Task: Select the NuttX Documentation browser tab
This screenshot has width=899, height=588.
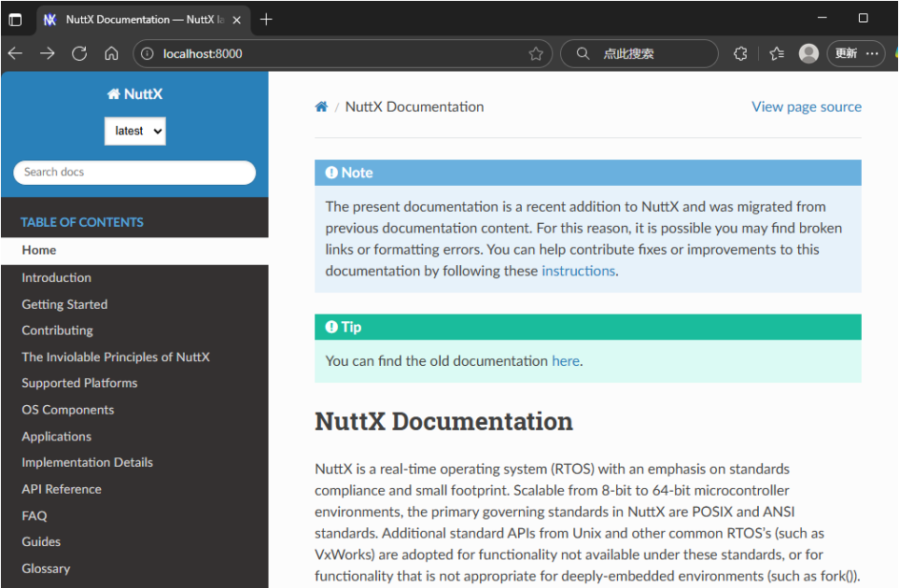Action: click(x=144, y=20)
